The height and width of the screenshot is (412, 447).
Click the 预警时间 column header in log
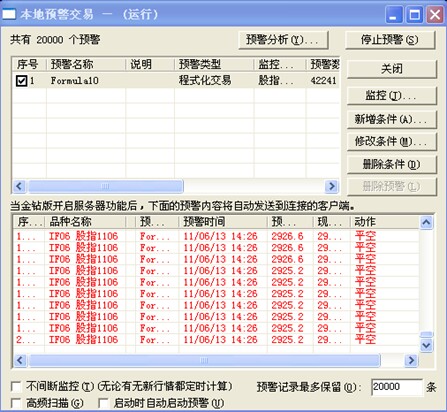tap(223, 222)
